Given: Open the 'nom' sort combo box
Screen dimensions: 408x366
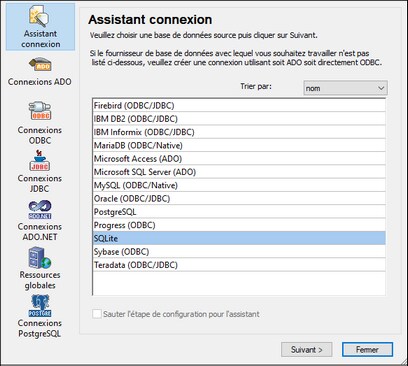Looking at the screenshot, I should pos(345,88).
